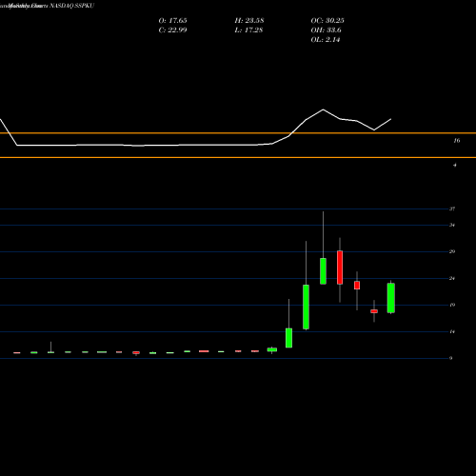Click the 'NASDAQ SSPKU' chart title
This screenshot has width=476, height=476.
(72, 6)
